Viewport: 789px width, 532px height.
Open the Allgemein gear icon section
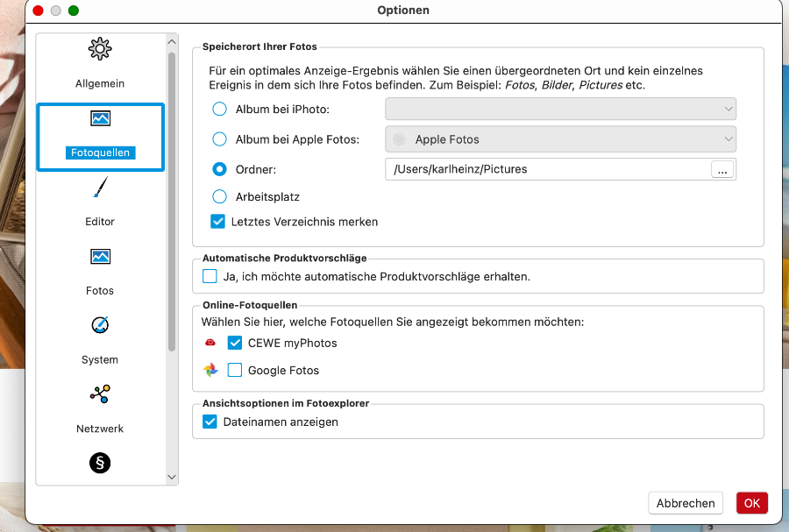coord(100,49)
